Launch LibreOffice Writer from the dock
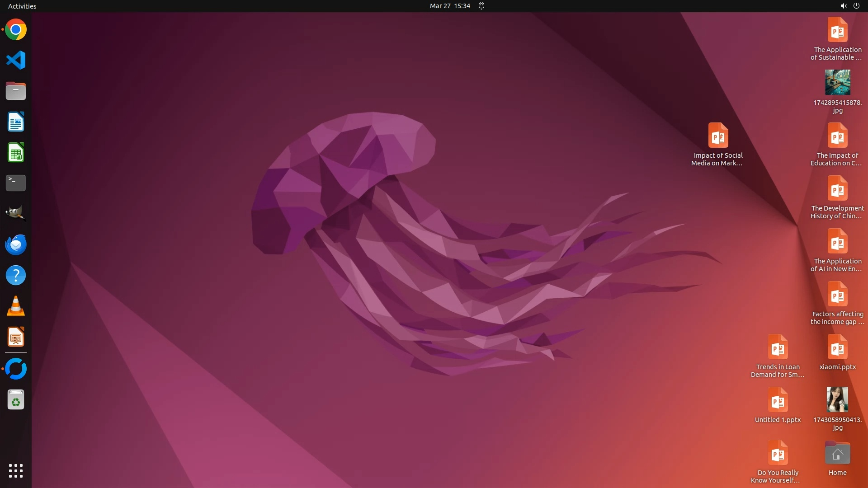 tap(16, 122)
